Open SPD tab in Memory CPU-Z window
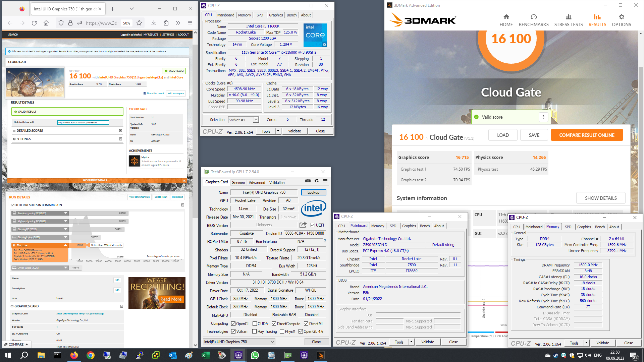The image size is (644, 362). 568,227
